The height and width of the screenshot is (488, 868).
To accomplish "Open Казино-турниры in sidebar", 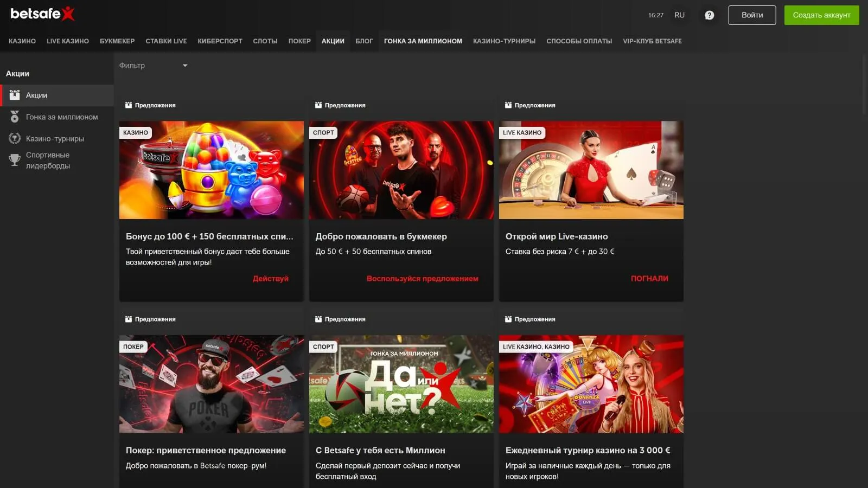I will [x=57, y=139].
